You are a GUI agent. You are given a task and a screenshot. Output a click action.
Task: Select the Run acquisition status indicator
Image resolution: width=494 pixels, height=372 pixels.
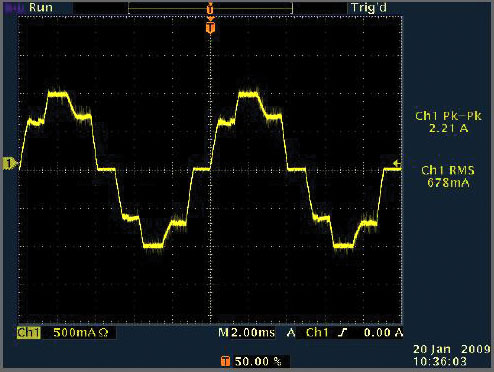click(41, 7)
